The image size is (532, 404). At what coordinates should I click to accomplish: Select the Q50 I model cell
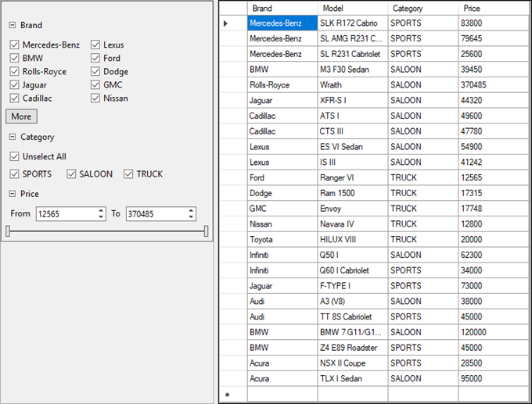click(353, 255)
